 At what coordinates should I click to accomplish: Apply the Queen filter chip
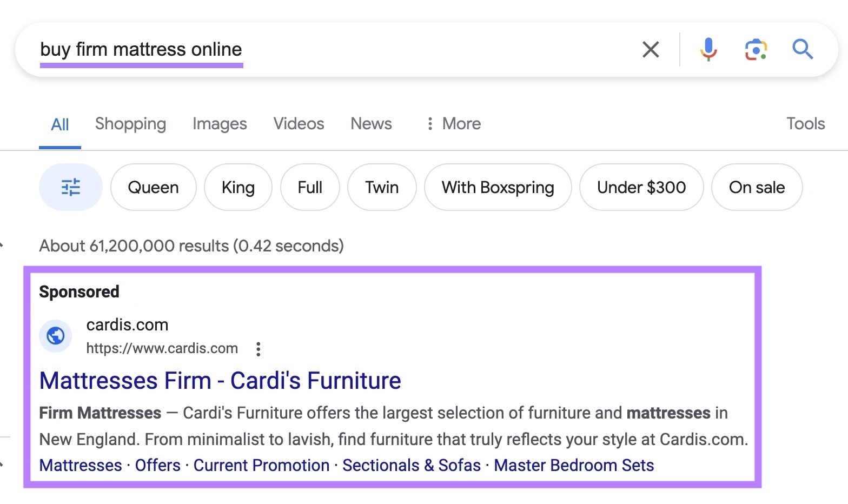[153, 187]
